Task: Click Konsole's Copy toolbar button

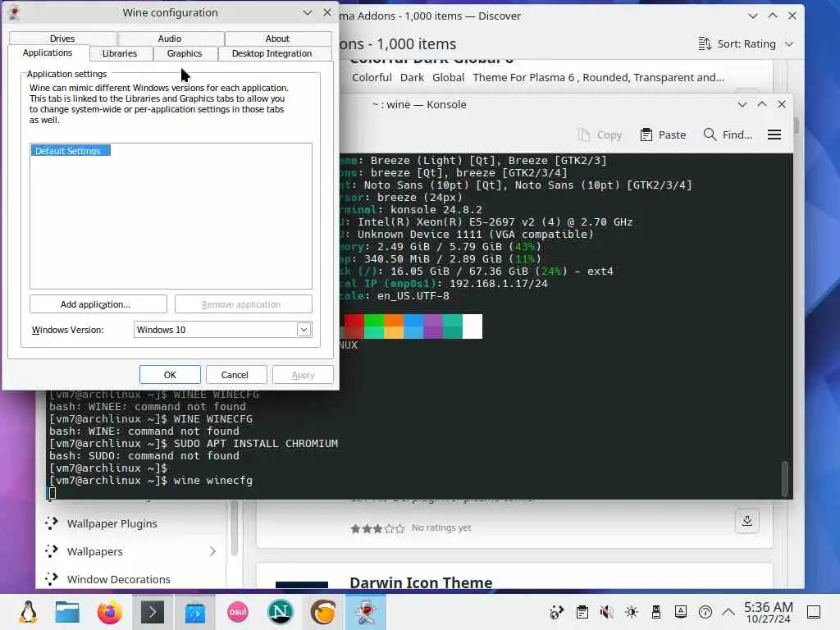Action: coord(600,135)
